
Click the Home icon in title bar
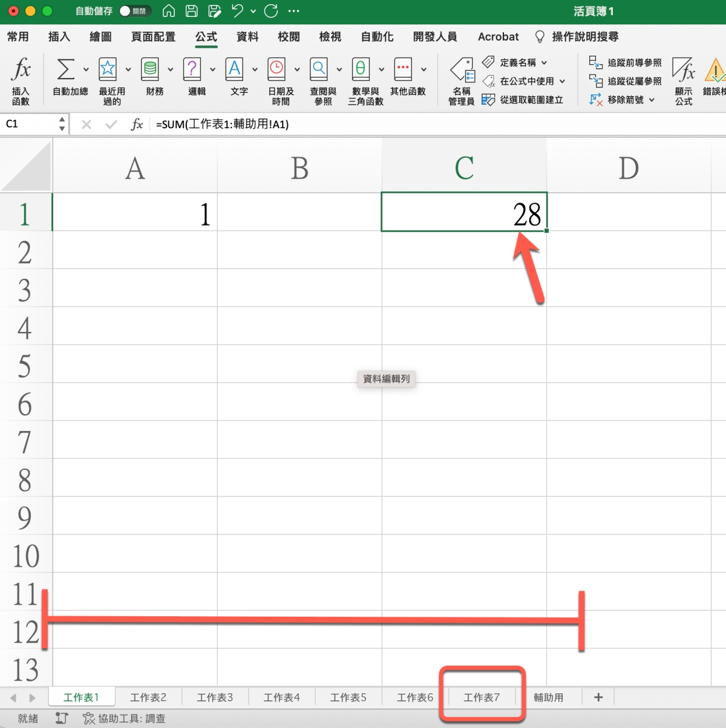(169, 11)
